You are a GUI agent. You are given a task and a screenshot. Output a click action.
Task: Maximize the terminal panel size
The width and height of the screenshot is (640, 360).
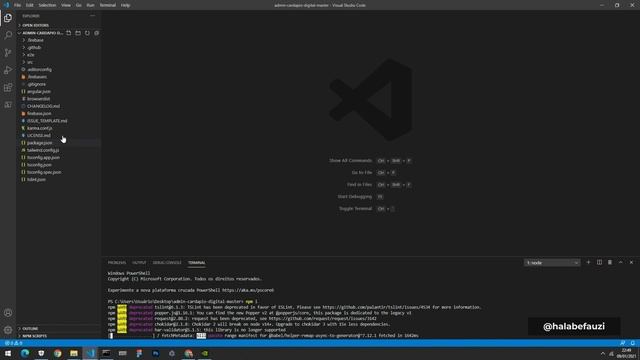point(621,262)
